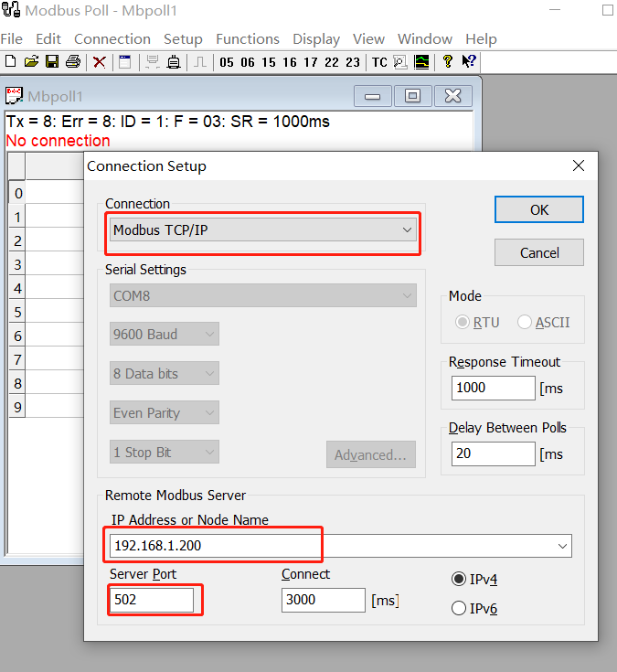This screenshot has width=617, height=672.
Task: Select the IPv4 radio button
Action: [x=459, y=579]
